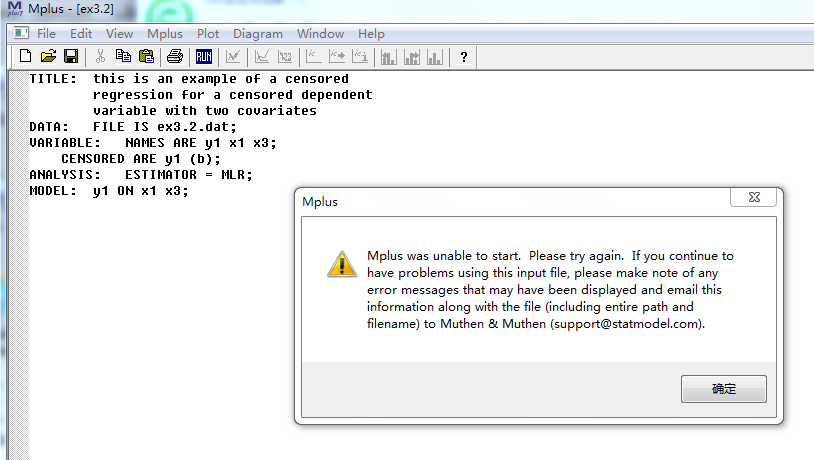Click the 'FILE IS ex3.2.dat;' text
This screenshot has height=460, width=814.
tap(165, 127)
